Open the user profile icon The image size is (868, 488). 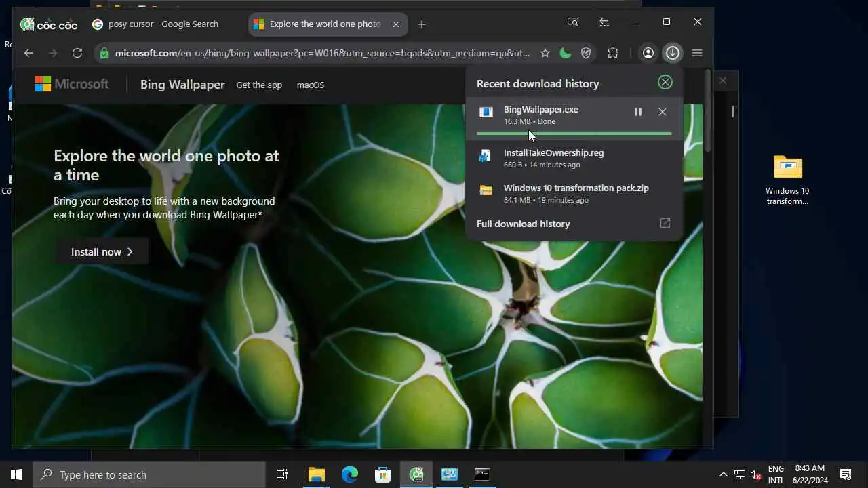[648, 53]
